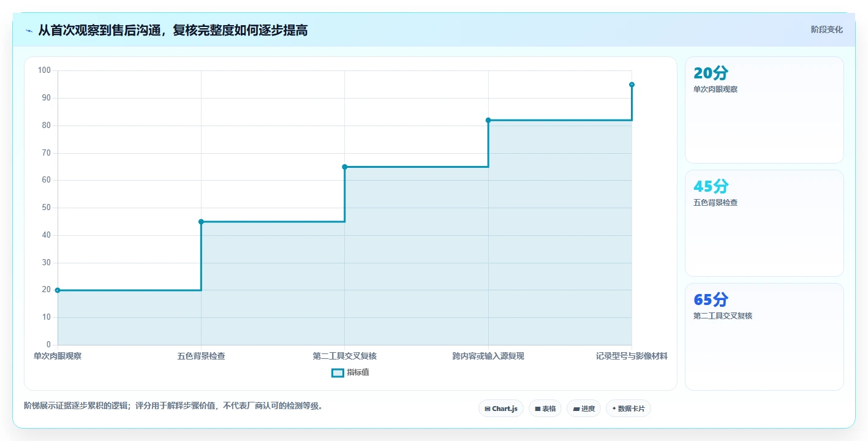868x441 pixels.
Task: Click the data point at value 95
Action: tap(632, 85)
